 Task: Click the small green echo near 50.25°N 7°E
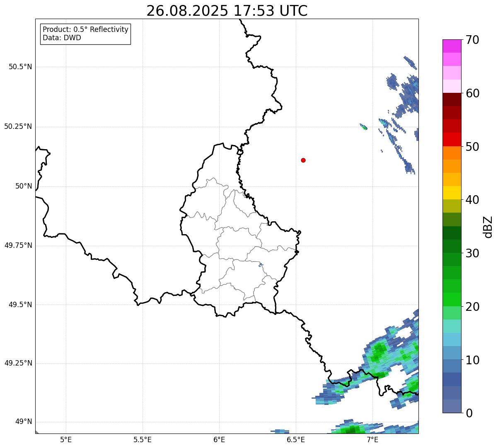[x=363, y=126]
